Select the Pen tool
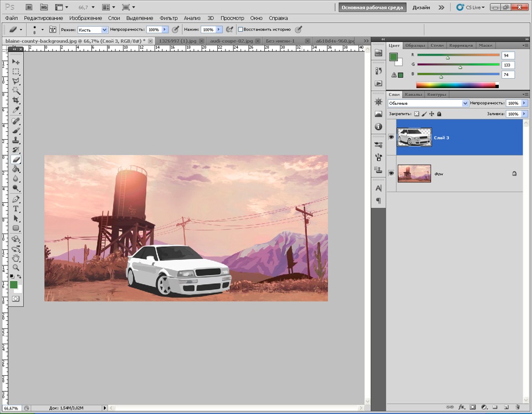Viewport: 532px width, 414px height. click(x=16, y=199)
